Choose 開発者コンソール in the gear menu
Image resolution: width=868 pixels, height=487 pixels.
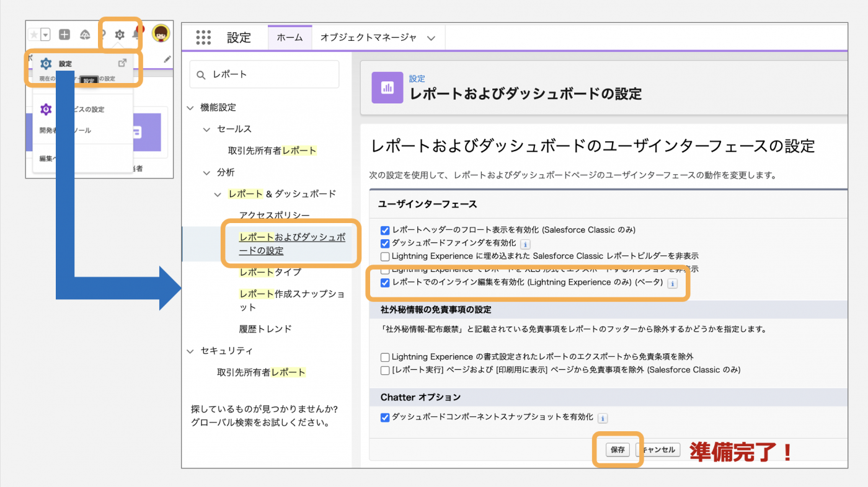pyautogui.click(x=65, y=131)
